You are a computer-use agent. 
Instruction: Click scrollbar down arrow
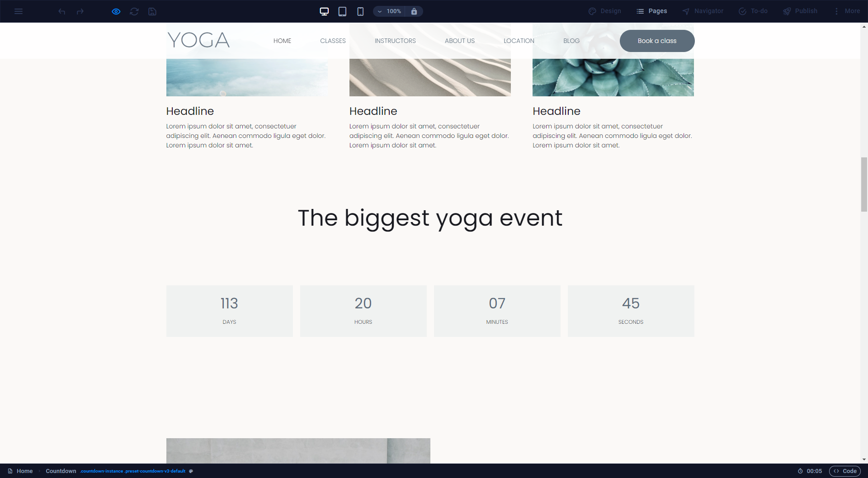[864, 459]
